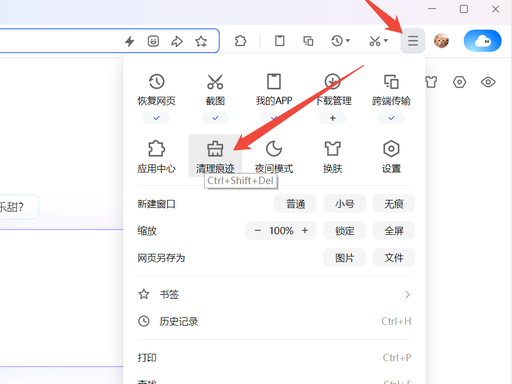Toggle the check mark under 跨端传输
Screen dimensions: 512x384
click(x=391, y=118)
